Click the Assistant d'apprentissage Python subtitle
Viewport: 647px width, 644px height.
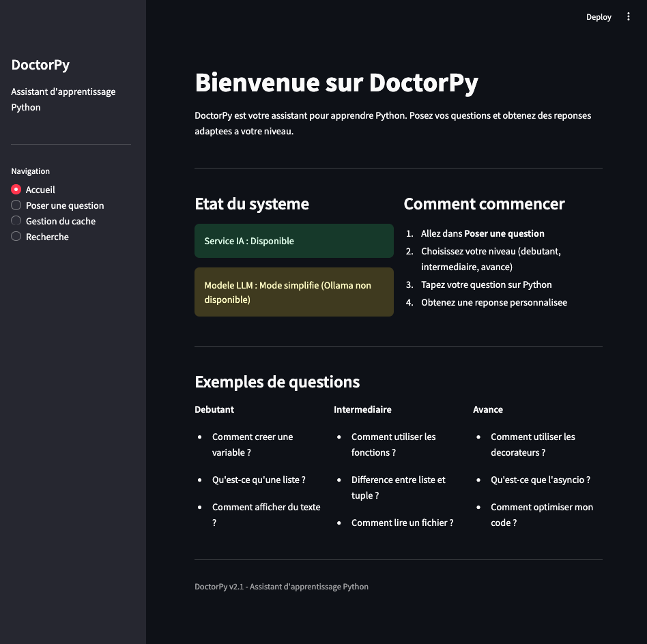tap(63, 100)
